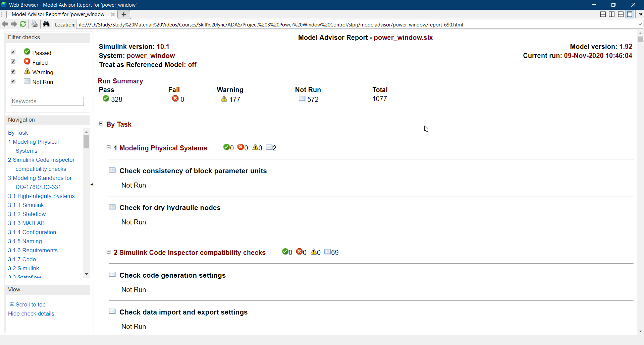Tile browser documents in a four-pane grid
This screenshot has width=644, height=345.
[603, 14]
